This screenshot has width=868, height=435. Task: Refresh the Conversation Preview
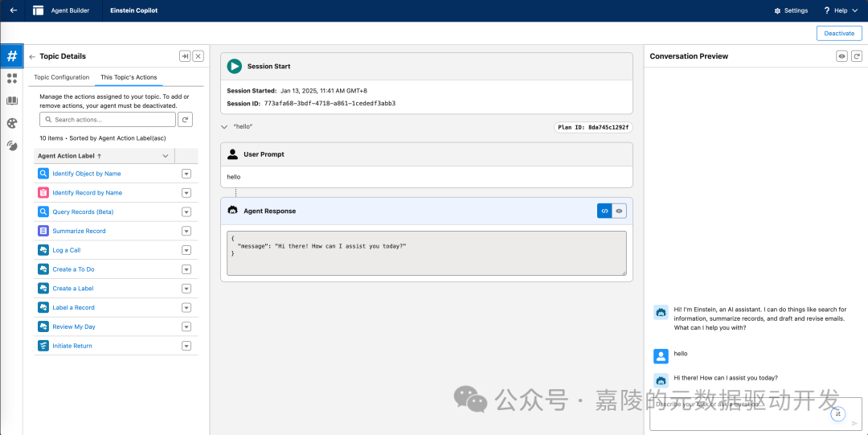tap(857, 56)
